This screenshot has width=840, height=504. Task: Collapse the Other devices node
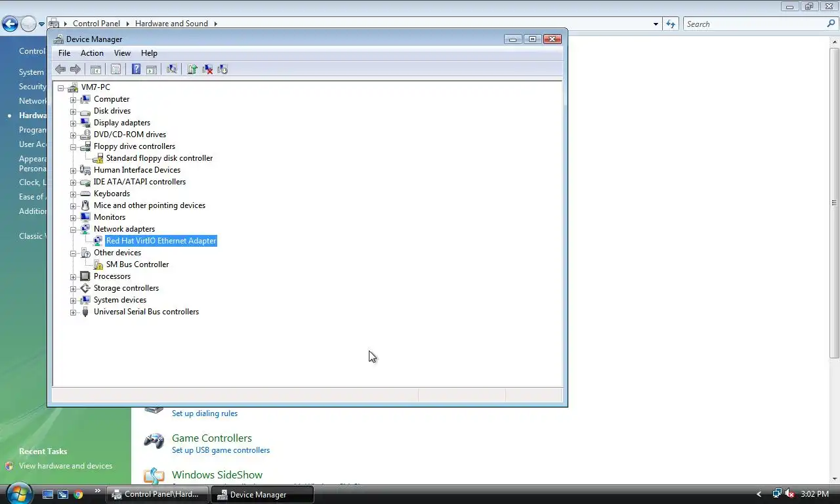[x=73, y=253]
